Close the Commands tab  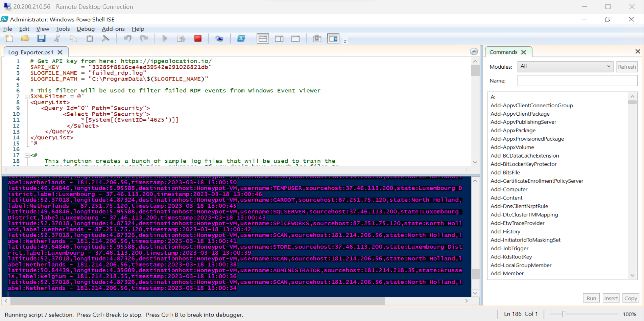[524, 52]
